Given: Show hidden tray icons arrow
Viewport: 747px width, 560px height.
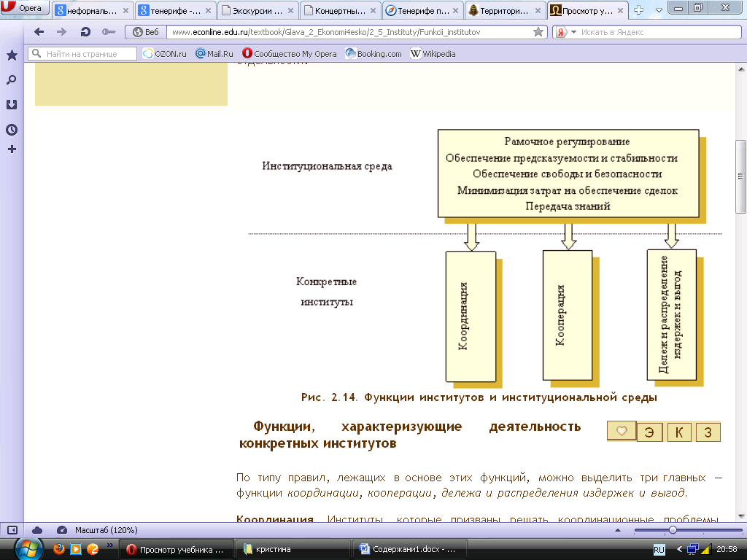Looking at the screenshot, I should click(679, 550).
